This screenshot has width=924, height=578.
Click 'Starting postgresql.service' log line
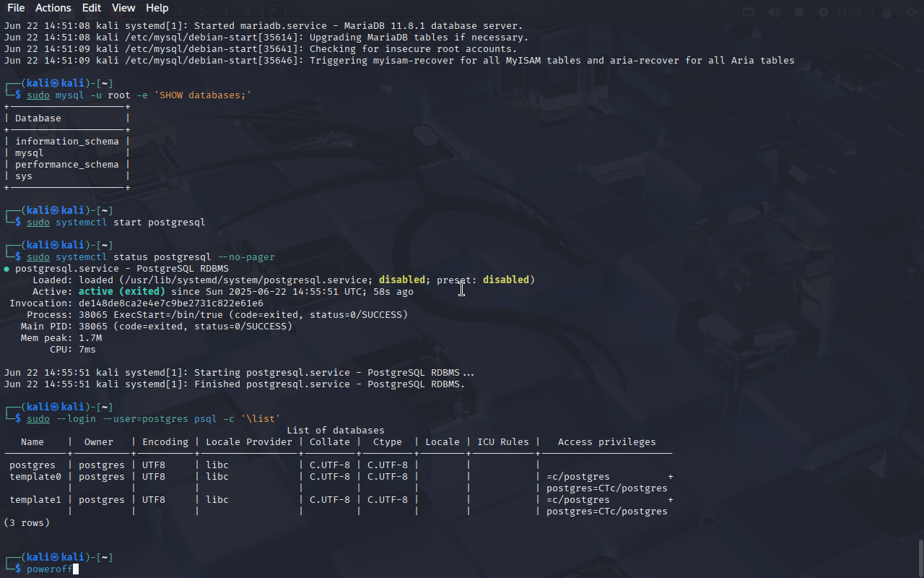pos(239,373)
